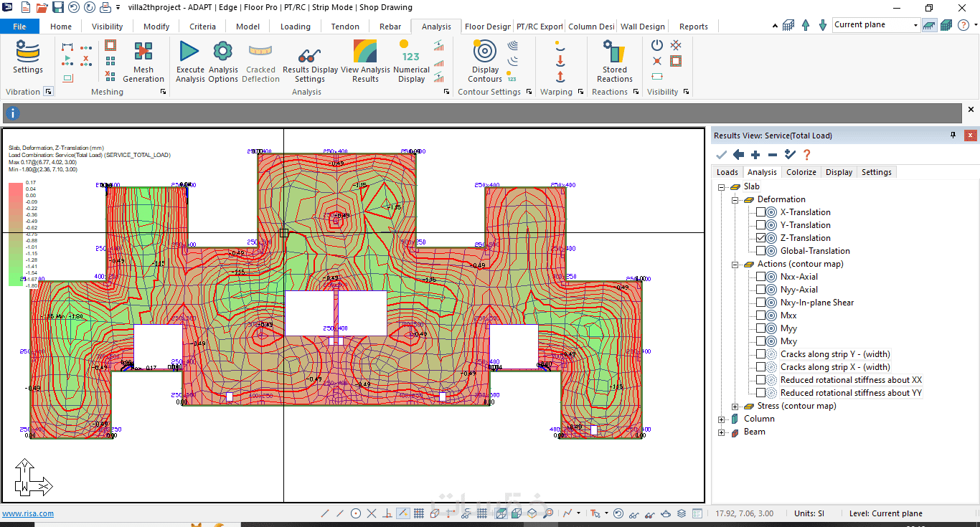The height and width of the screenshot is (527, 980).
Task: Open the Colorize tab in Results View
Action: 801,172
